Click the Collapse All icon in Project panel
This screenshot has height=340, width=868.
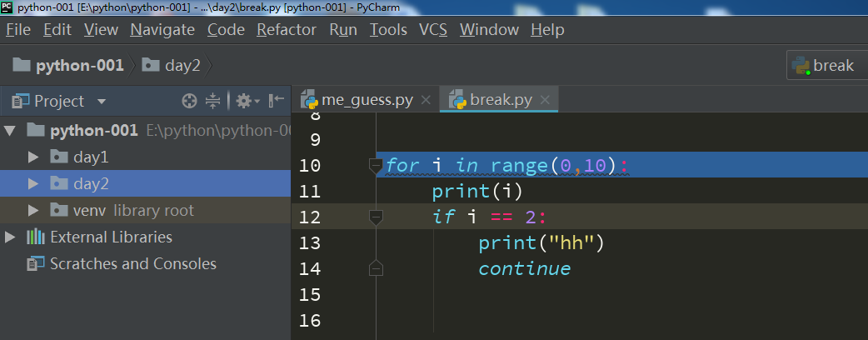[213, 101]
